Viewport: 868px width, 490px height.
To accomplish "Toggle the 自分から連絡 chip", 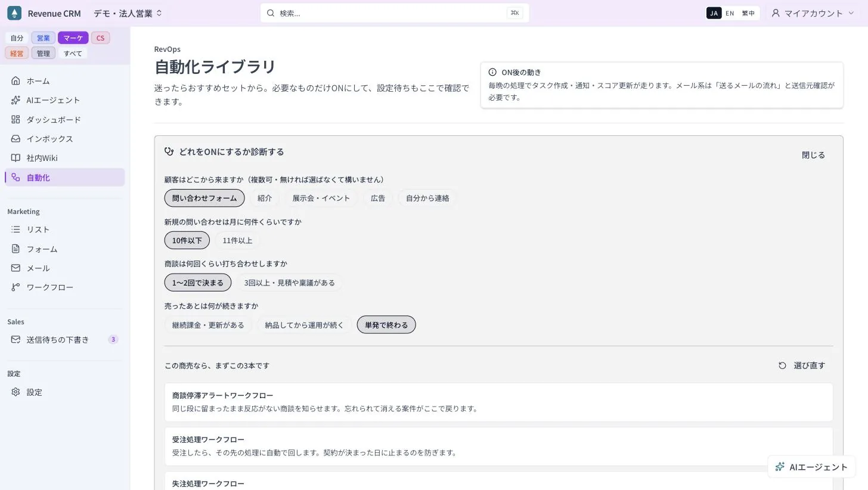I will 427,198.
